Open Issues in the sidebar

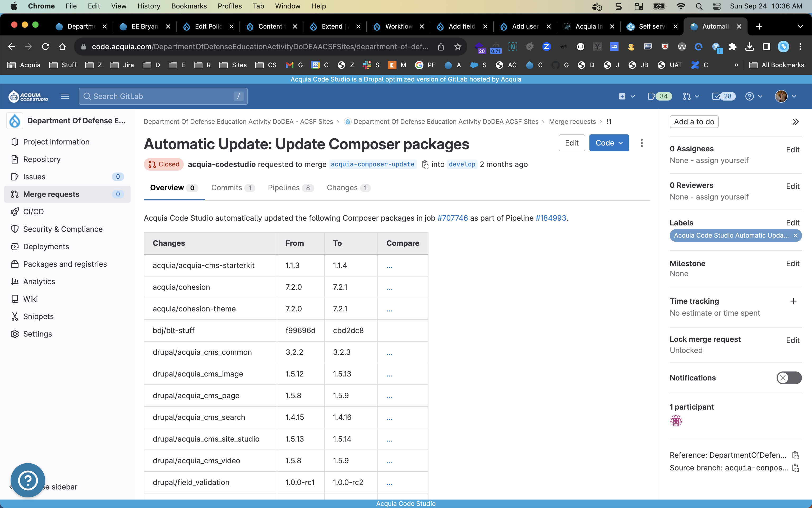tap(67, 177)
